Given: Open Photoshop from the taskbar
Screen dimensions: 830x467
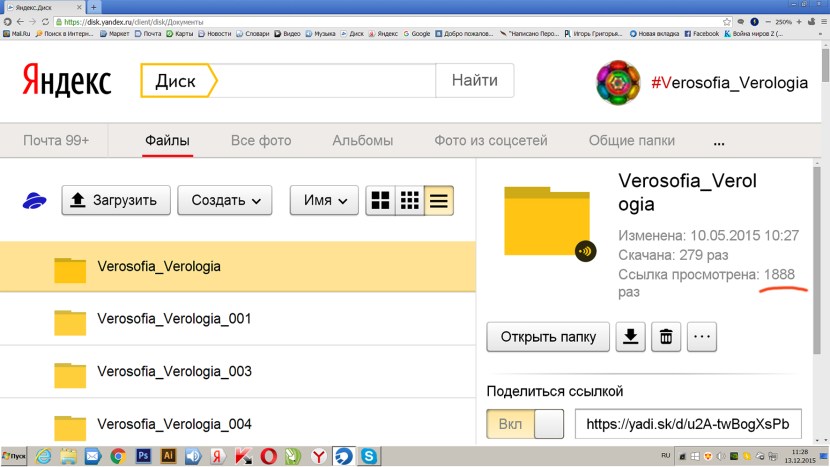Looking at the screenshot, I should coord(143,456).
